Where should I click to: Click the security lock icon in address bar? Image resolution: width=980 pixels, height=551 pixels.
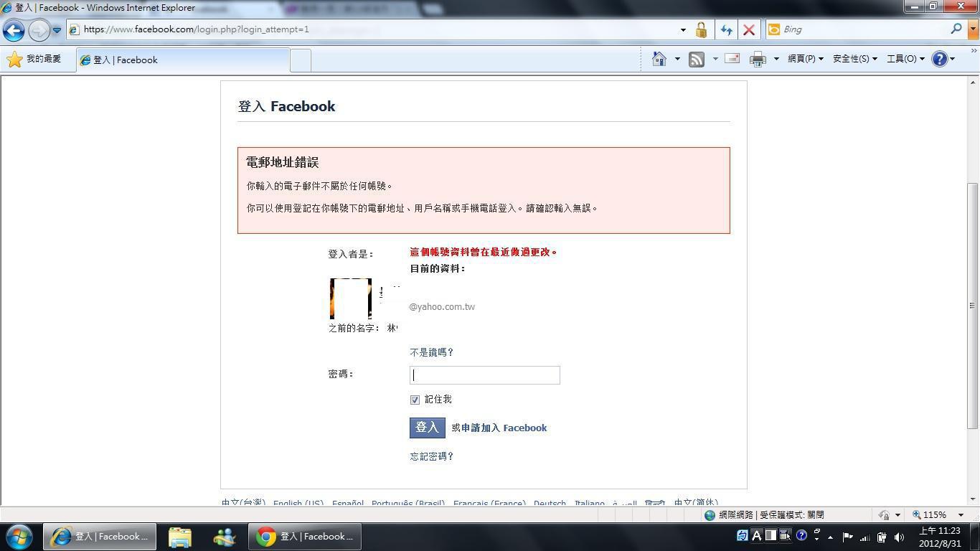coord(701,29)
